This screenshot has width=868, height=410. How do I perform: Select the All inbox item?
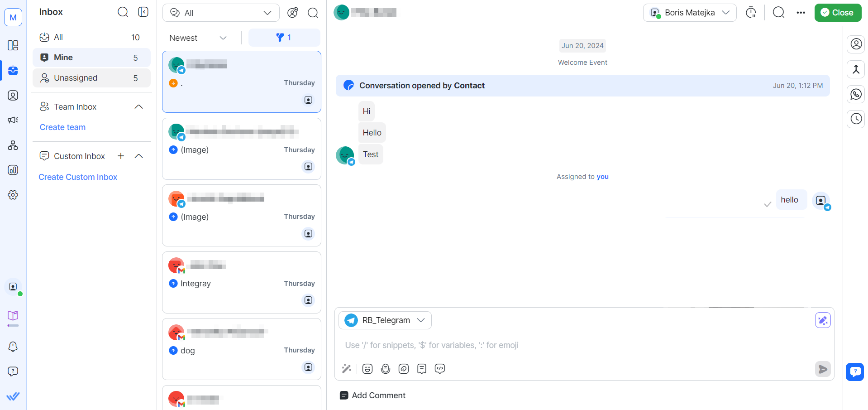[91, 37]
